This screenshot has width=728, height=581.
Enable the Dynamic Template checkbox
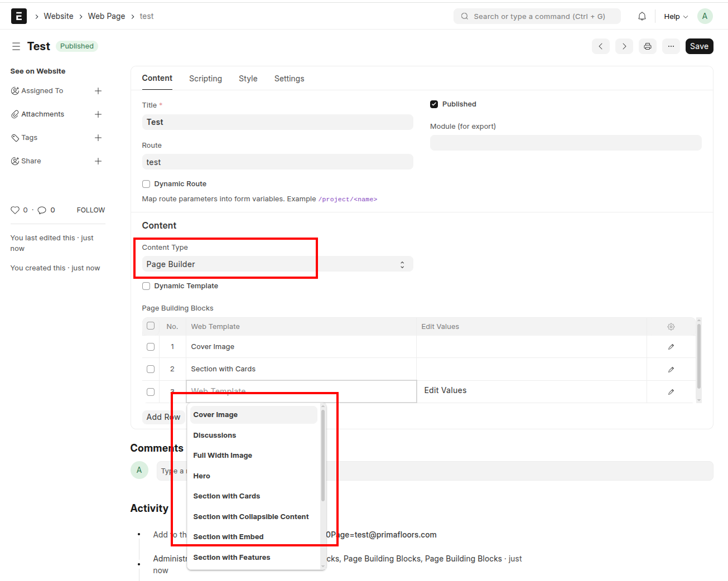146,286
